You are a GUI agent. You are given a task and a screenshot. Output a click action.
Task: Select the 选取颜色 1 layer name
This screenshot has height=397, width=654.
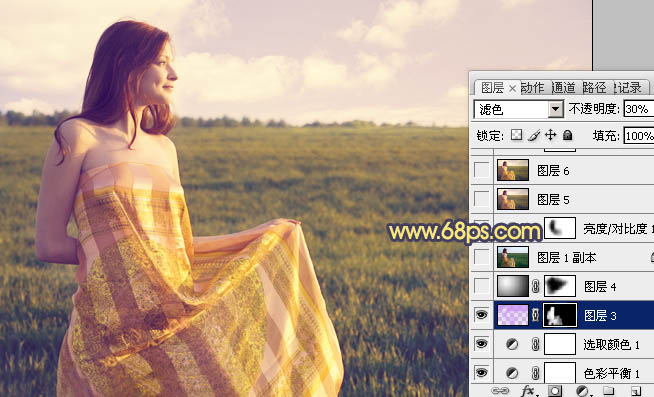pyautogui.click(x=611, y=345)
